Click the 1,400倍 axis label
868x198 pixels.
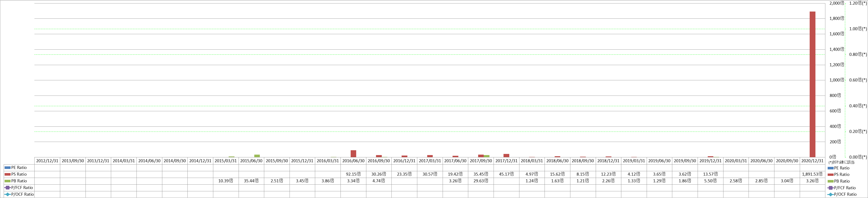pos(837,49)
